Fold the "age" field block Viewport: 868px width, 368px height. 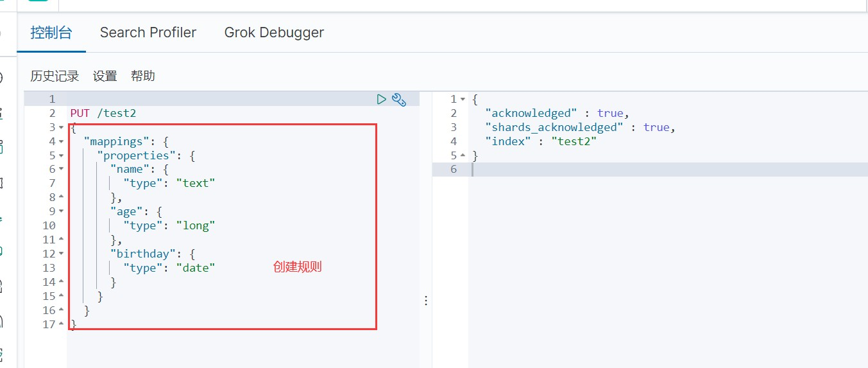tap(61, 211)
